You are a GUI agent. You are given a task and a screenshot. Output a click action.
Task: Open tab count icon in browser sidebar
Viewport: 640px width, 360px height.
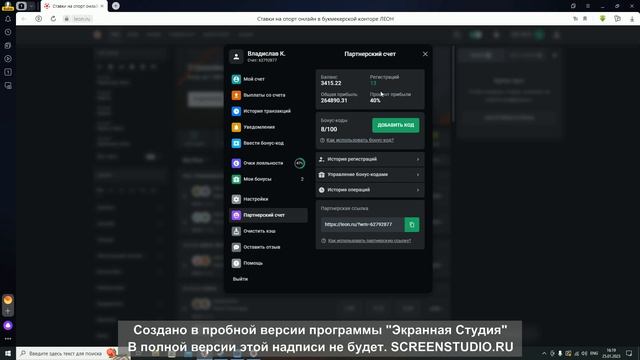(x=8, y=72)
